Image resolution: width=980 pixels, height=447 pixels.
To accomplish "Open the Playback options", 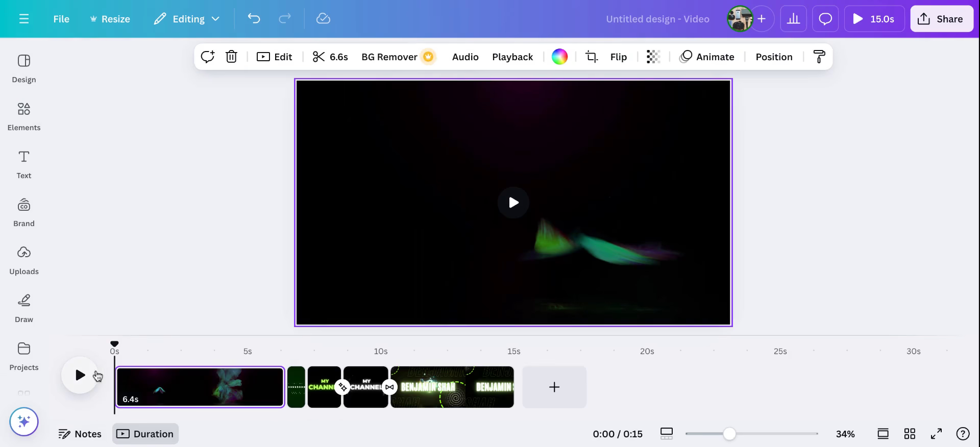I will pyautogui.click(x=512, y=57).
